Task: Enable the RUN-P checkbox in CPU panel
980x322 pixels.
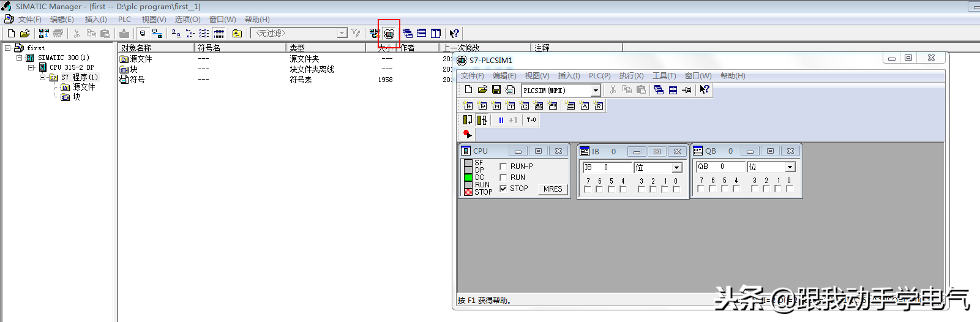Action: point(503,167)
